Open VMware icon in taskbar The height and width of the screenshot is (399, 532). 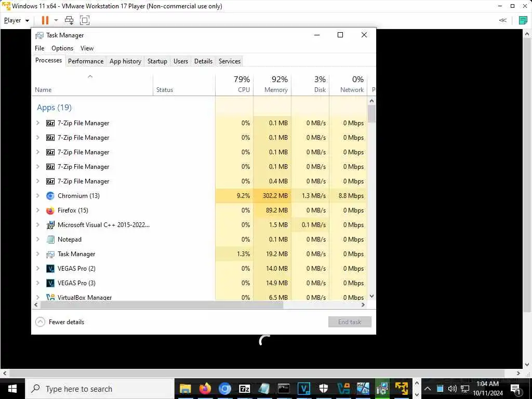coord(402,389)
